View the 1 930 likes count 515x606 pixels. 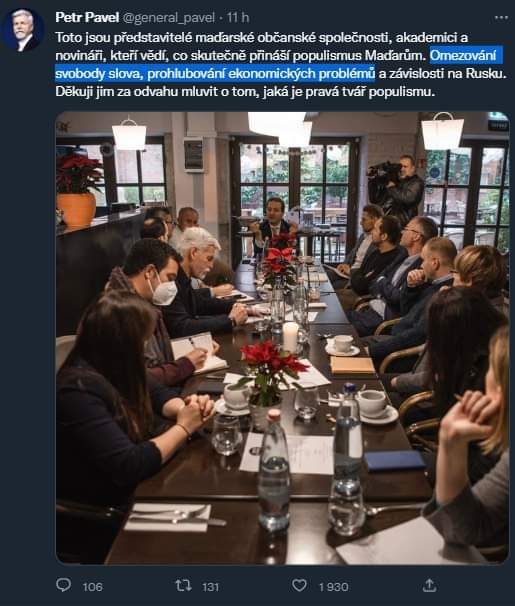(334, 587)
